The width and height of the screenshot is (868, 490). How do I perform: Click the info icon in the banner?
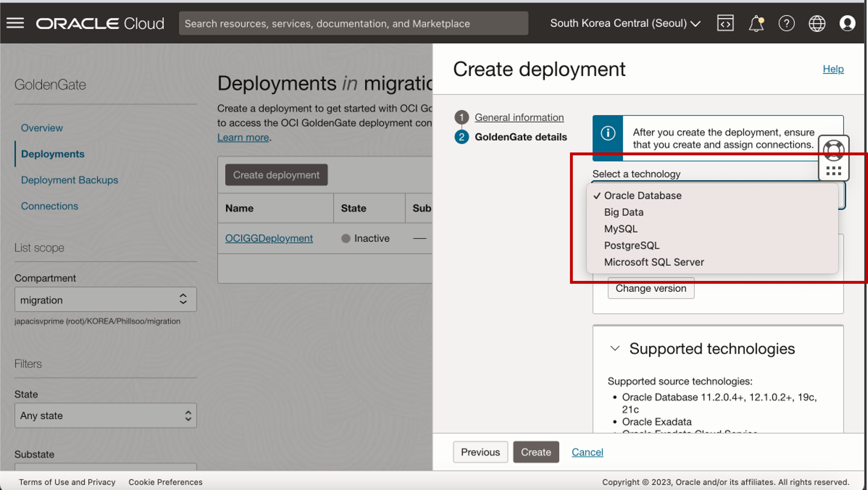pos(608,133)
